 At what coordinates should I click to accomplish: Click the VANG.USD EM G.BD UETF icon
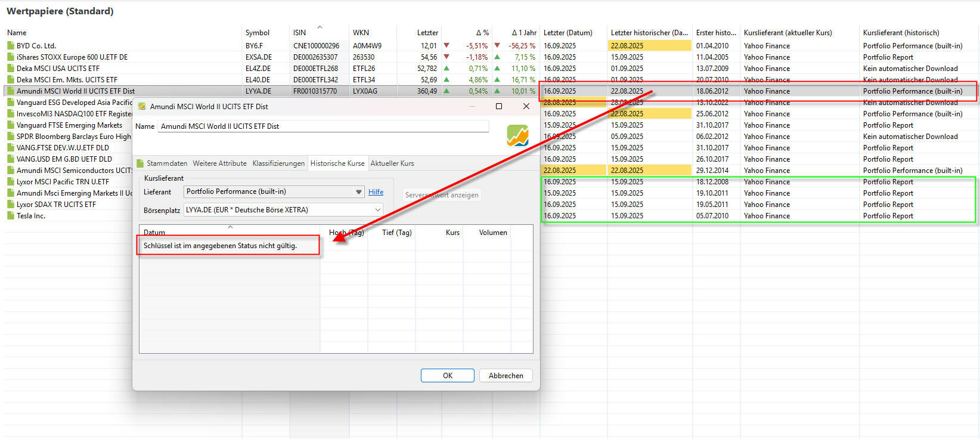tap(10, 159)
